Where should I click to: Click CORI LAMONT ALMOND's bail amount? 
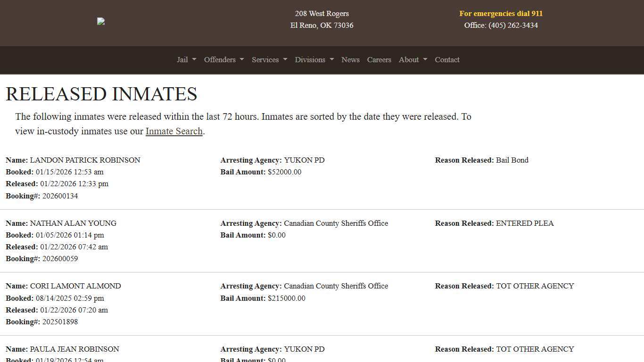pos(287,298)
